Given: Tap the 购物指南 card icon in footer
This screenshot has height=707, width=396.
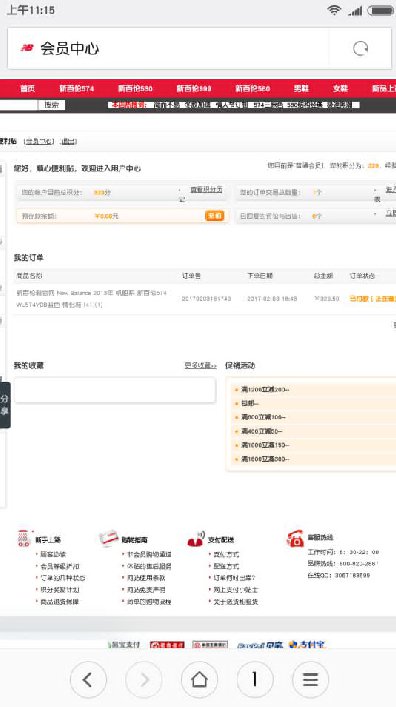Looking at the screenshot, I should [x=109, y=538].
